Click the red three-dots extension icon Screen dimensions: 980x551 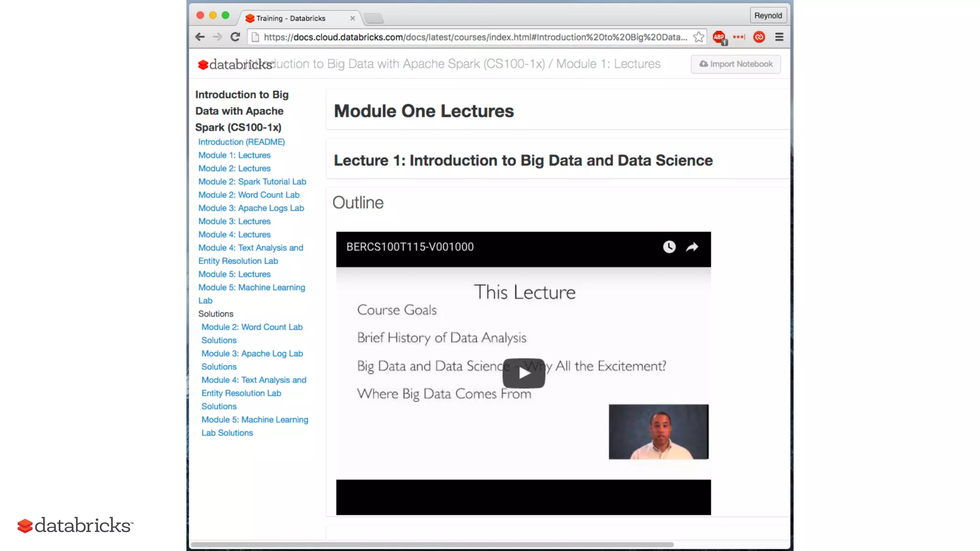click(739, 37)
